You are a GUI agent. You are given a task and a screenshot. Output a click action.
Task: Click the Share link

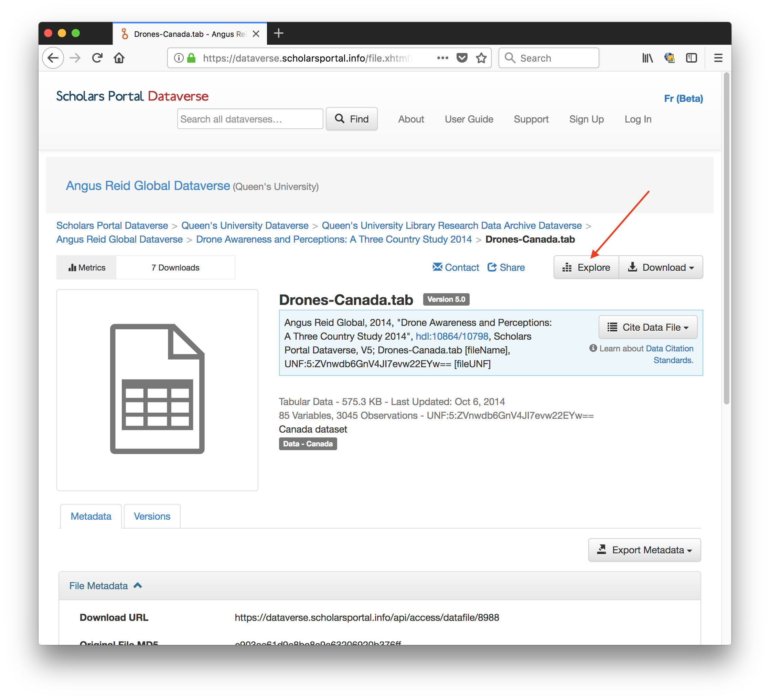pos(512,267)
